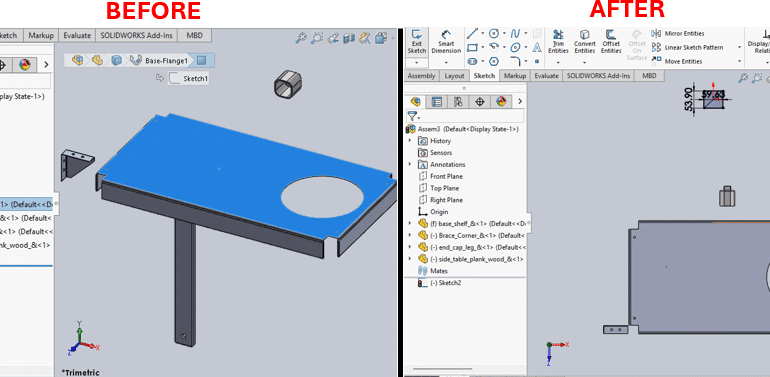Open Circle tool dropdown arrow
The image size is (770, 377).
point(504,33)
